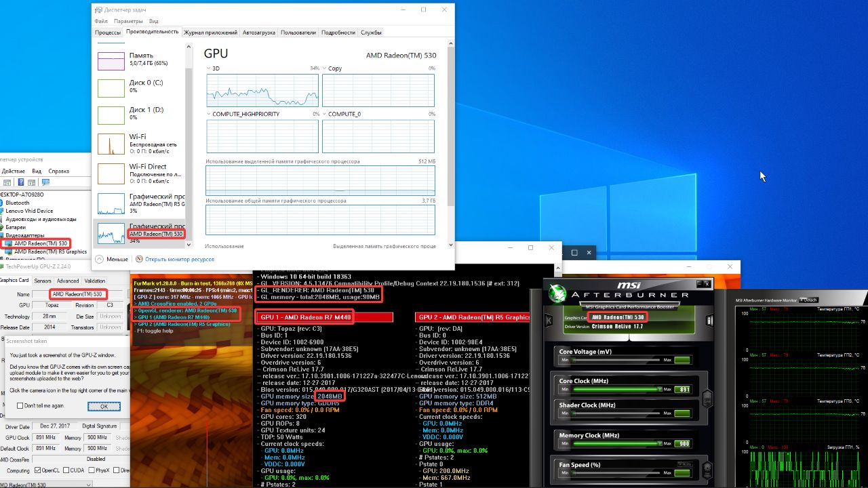The width and height of the screenshot is (868, 488).
Task: Select the Видеоадаптеры node
Action: (x=26, y=235)
